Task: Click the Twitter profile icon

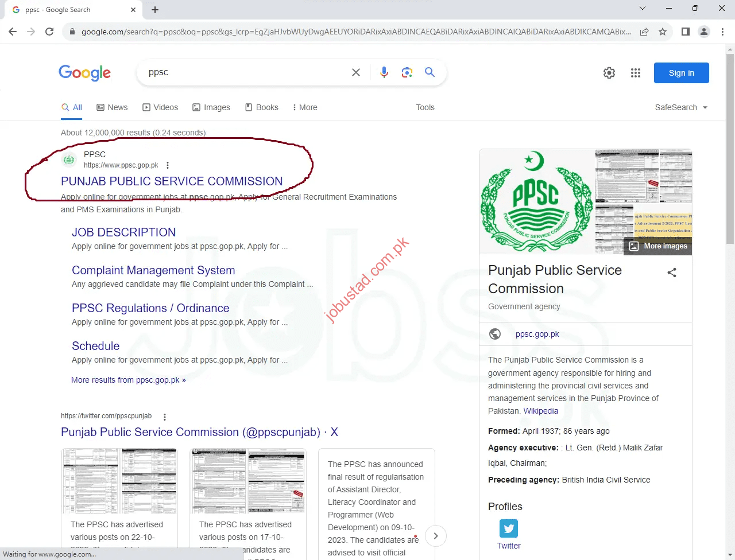Action: coord(509,528)
